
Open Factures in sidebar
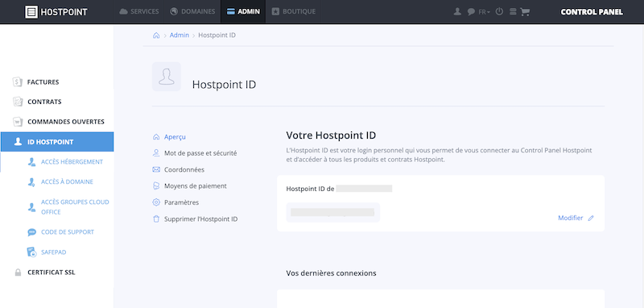pos(43,81)
